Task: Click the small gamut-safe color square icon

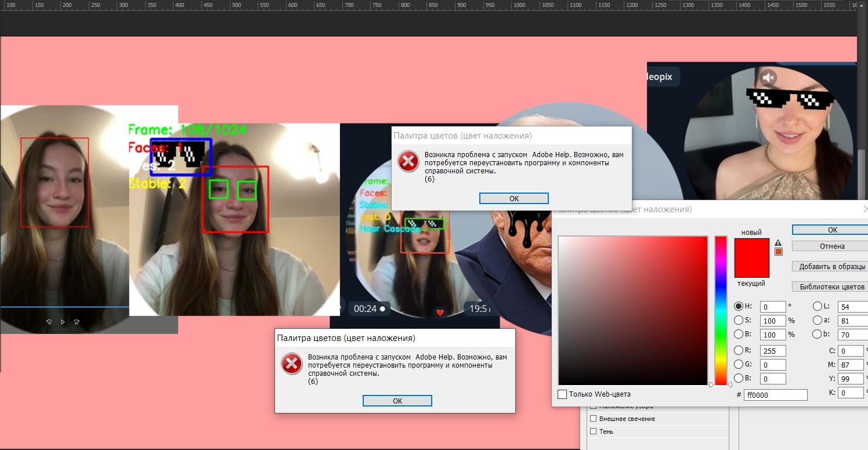Action: [x=779, y=252]
